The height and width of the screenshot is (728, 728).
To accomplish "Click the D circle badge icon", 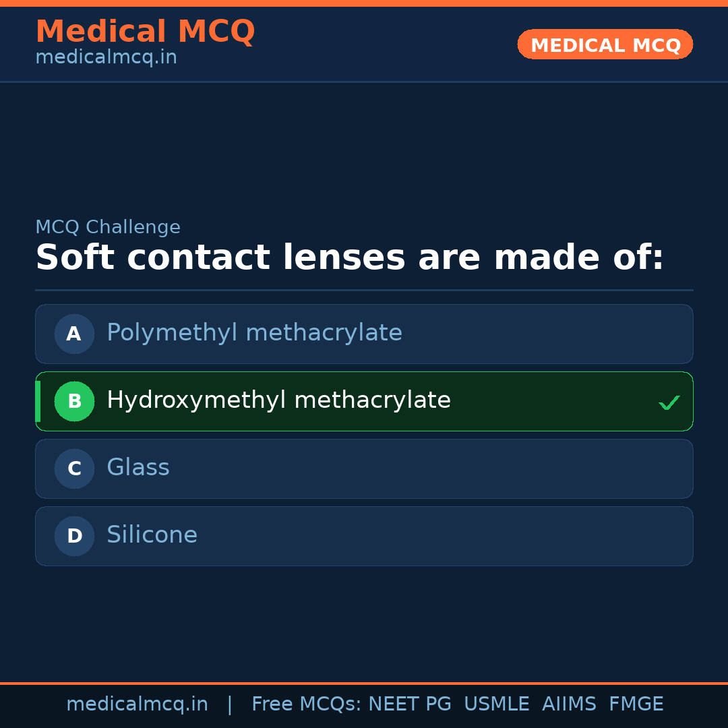I will pyautogui.click(x=74, y=536).
